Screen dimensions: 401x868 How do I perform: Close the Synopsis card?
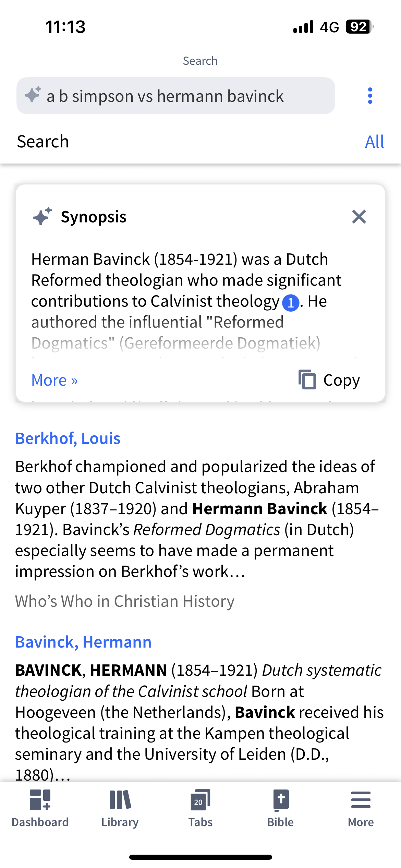coord(359,217)
